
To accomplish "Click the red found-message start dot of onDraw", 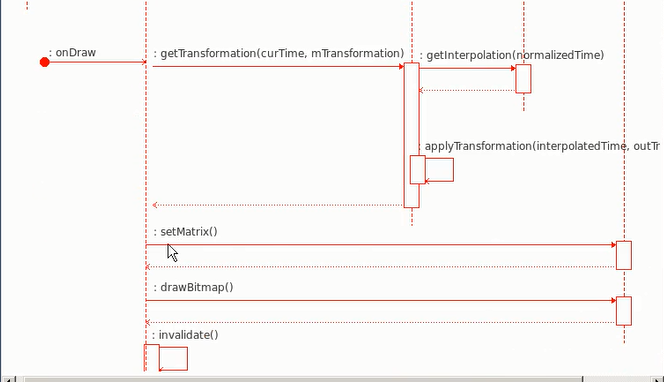I will pos(44,62).
